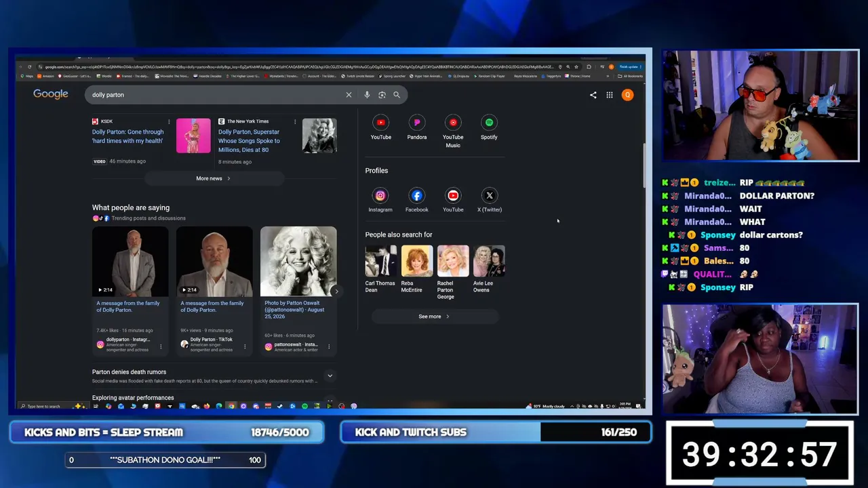Click the pink outfit KSDK news thumbnail

[193, 136]
